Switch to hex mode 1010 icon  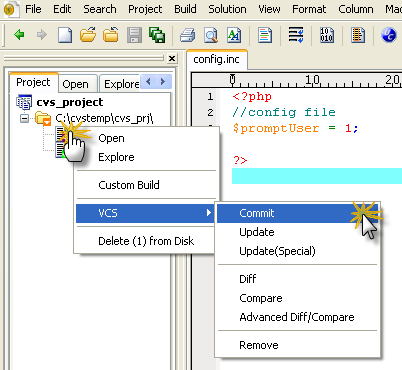(327, 35)
